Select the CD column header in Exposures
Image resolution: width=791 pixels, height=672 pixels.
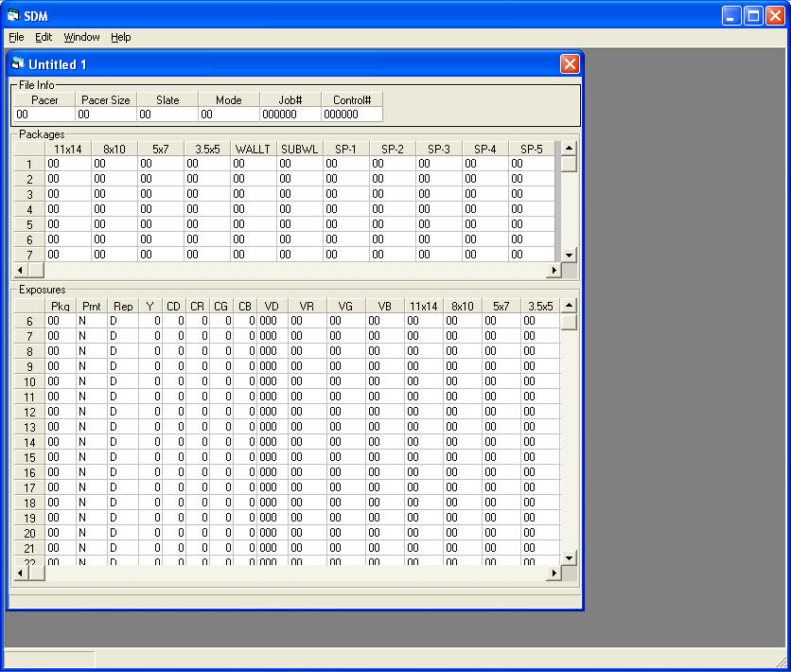[173, 307]
